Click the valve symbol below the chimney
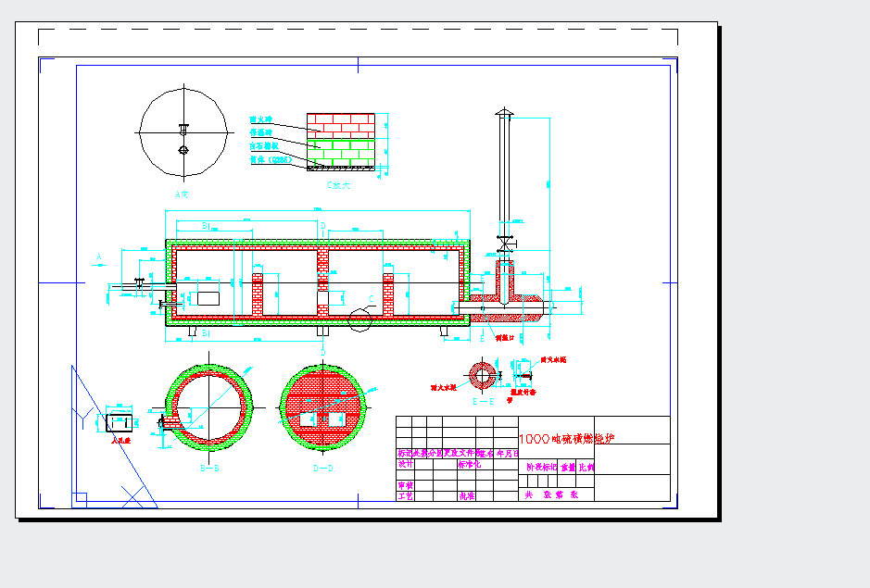 (505, 244)
